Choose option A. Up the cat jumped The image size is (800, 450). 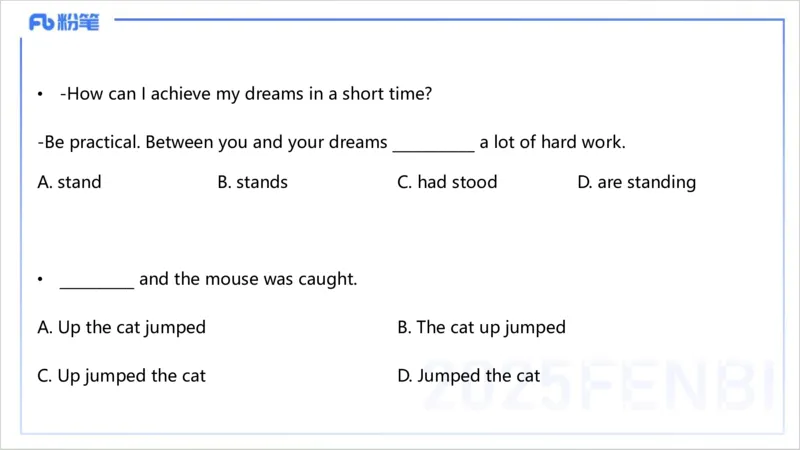(121, 327)
